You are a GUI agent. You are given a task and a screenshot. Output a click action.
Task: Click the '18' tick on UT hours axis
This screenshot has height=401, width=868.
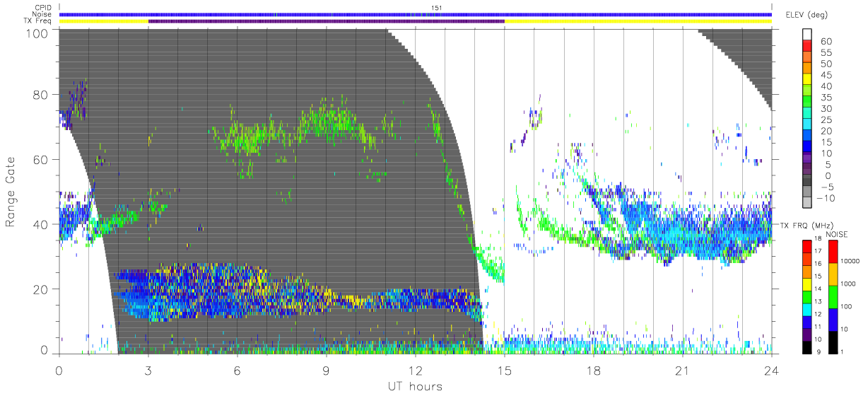(x=594, y=370)
